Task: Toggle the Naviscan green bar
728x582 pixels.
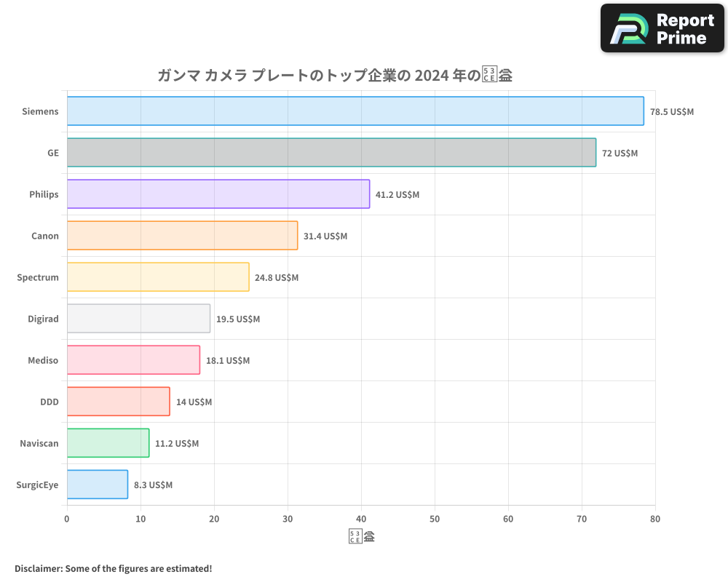Action: click(108, 443)
